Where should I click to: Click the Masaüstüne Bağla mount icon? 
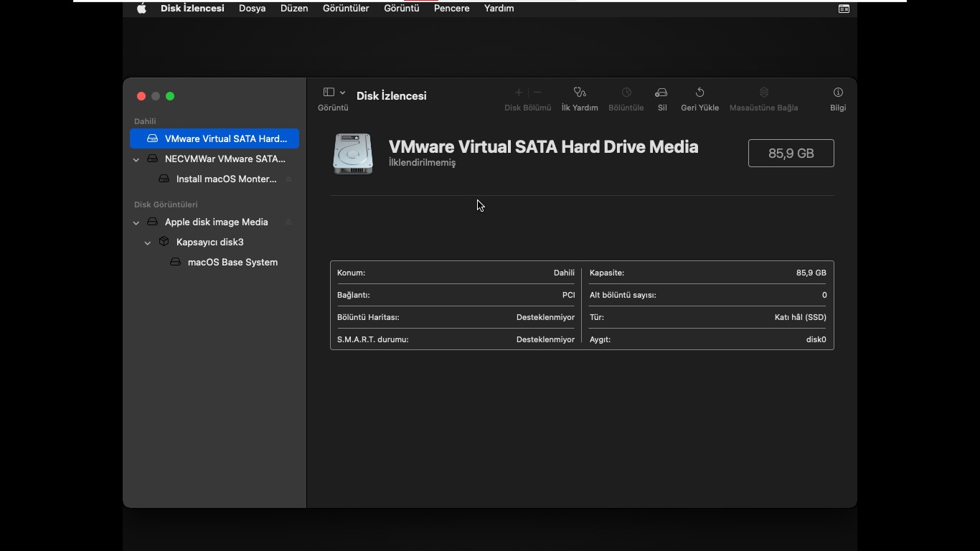[x=764, y=92]
